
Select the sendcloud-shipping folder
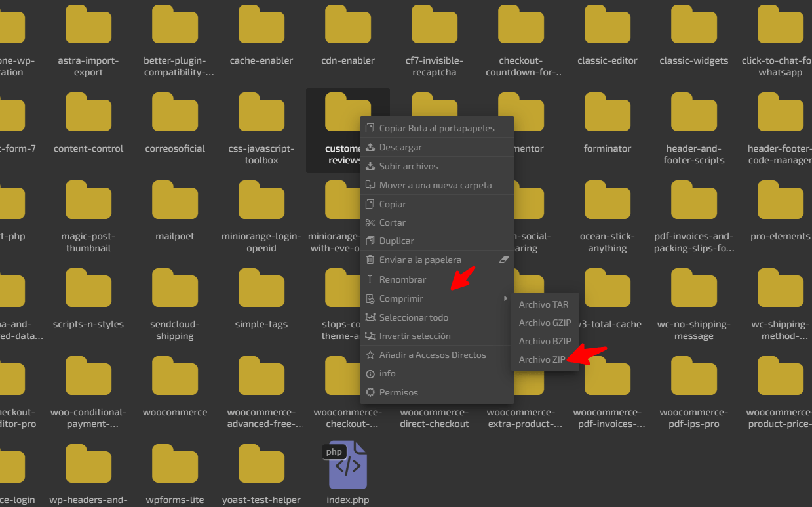coord(175,304)
